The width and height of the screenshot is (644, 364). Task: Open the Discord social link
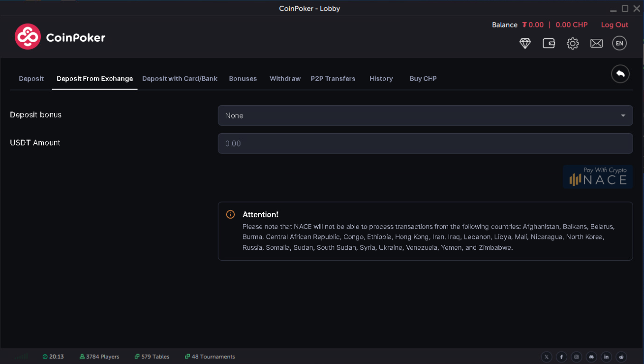point(591,357)
